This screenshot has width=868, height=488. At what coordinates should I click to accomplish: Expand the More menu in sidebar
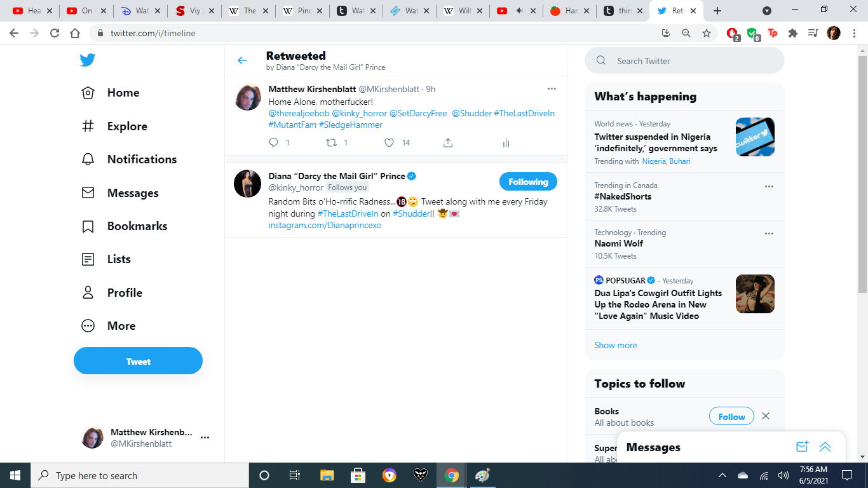(x=109, y=326)
